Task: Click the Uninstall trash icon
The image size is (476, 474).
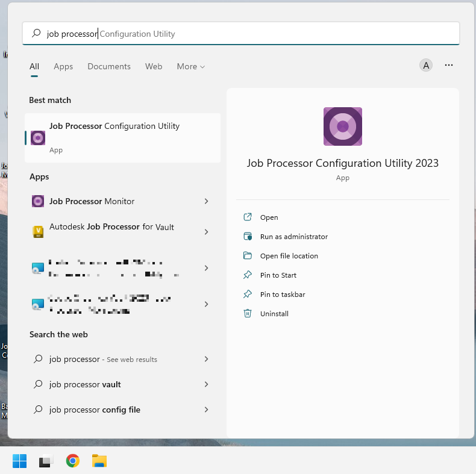Action: [248, 313]
